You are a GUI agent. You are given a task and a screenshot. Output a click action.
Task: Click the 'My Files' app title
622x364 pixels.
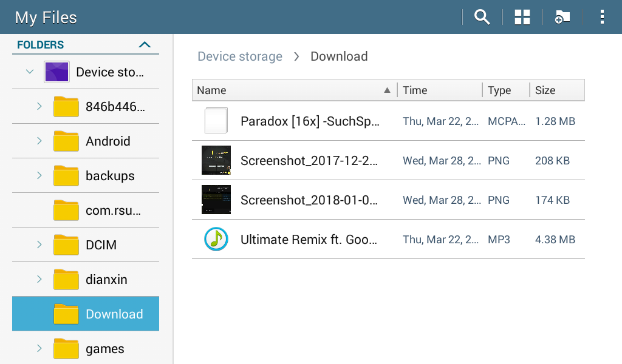(46, 18)
